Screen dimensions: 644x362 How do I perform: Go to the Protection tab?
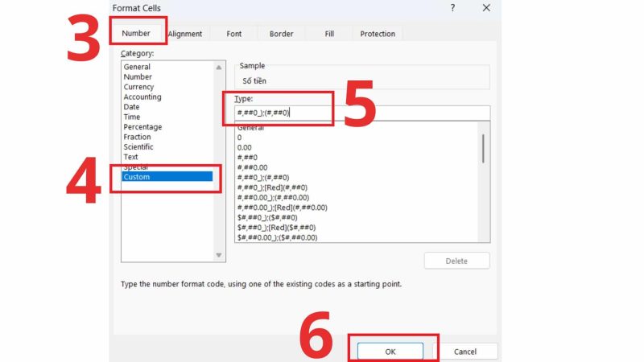(378, 34)
